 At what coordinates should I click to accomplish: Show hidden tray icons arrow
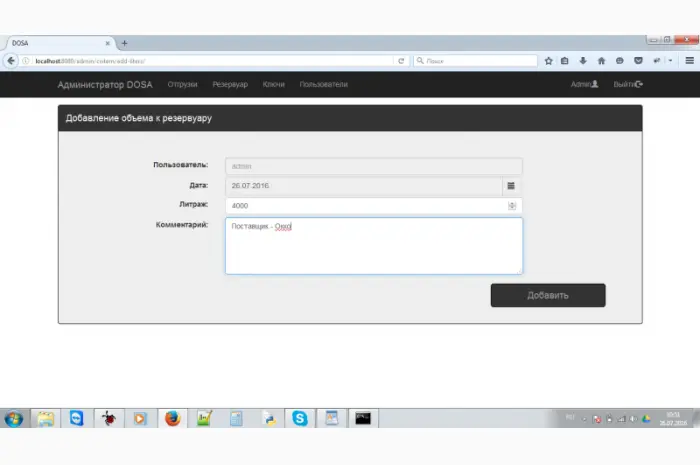click(x=584, y=419)
